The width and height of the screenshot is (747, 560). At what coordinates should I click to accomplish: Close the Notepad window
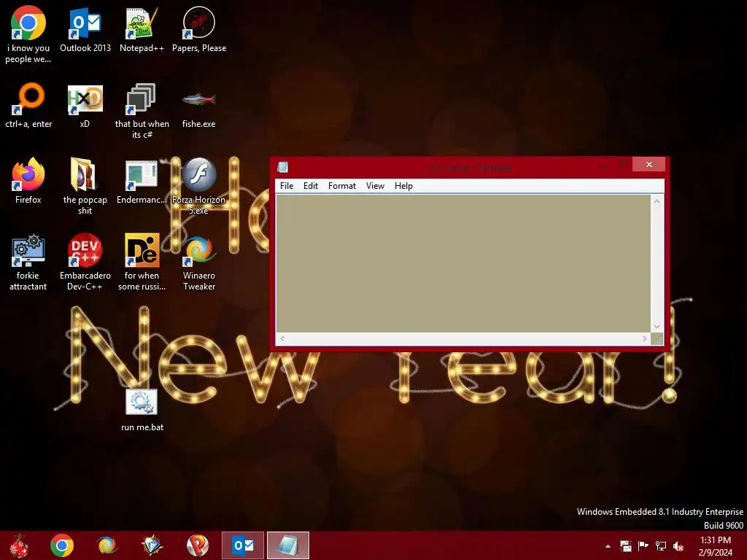click(649, 164)
